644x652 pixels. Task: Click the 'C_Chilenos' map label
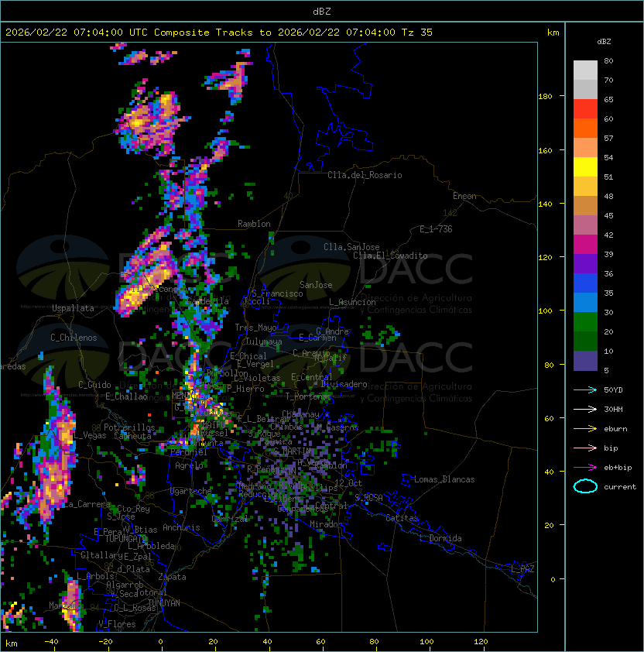click(x=74, y=338)
